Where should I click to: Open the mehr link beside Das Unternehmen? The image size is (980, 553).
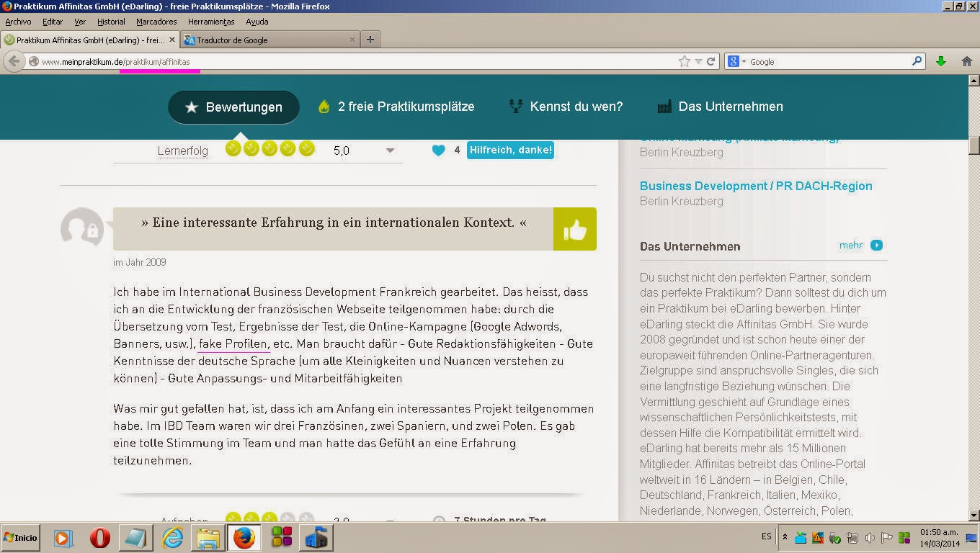point(860,245)
